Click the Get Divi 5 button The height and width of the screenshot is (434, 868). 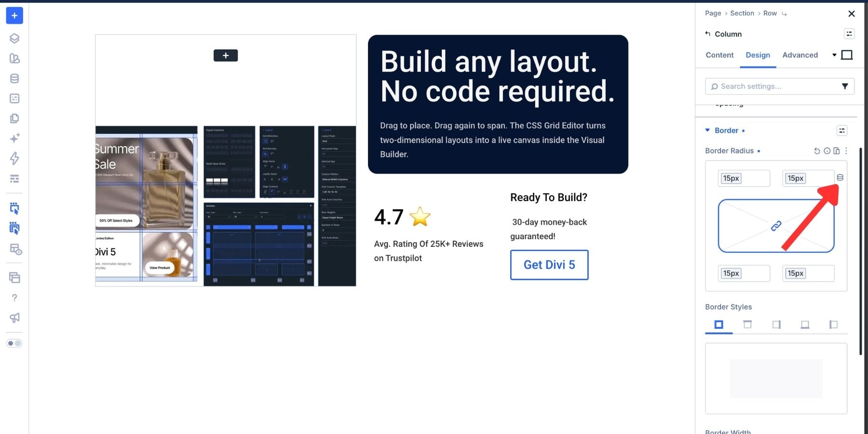(549, 265)
